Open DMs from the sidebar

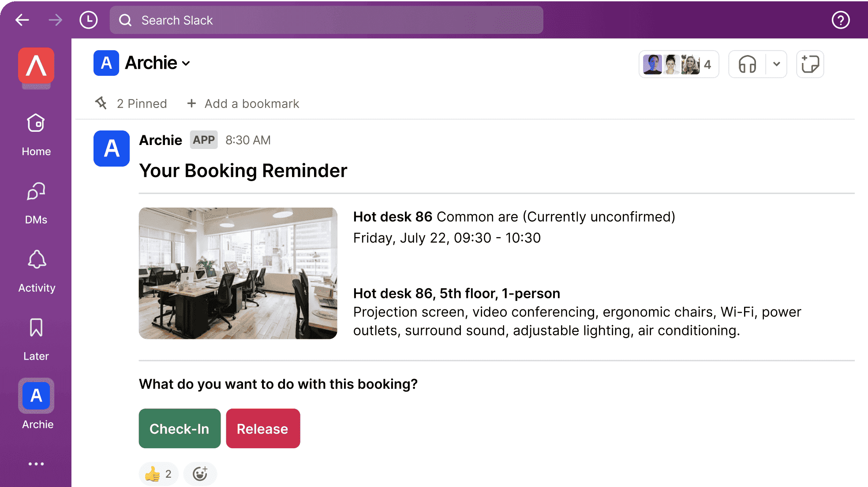[36, 203]
